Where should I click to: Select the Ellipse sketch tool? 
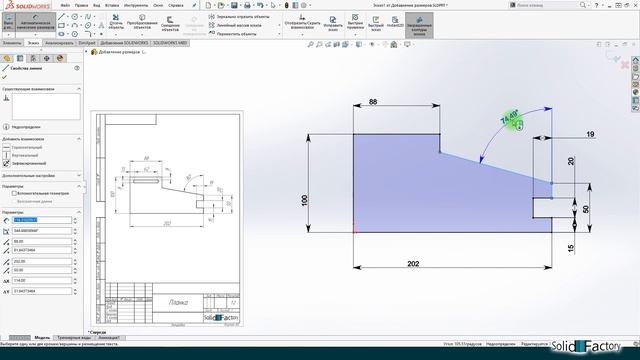click(x=88, y=25)
